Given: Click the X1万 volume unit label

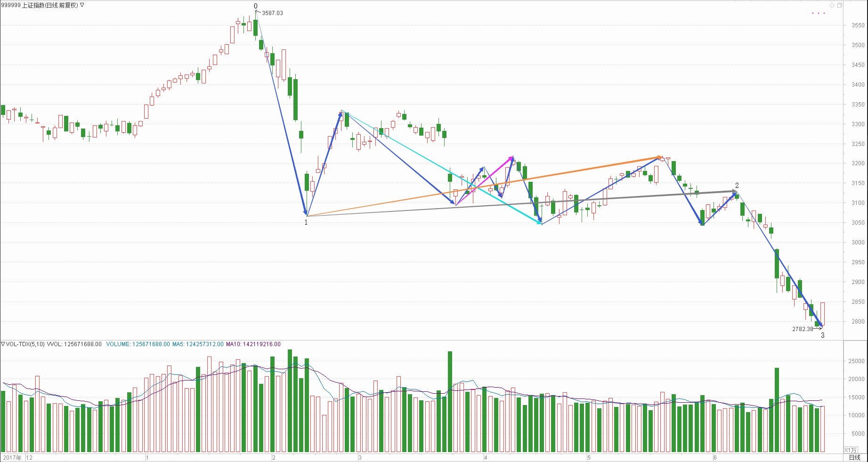Looking at the screenshot, I should click(851, 450).
